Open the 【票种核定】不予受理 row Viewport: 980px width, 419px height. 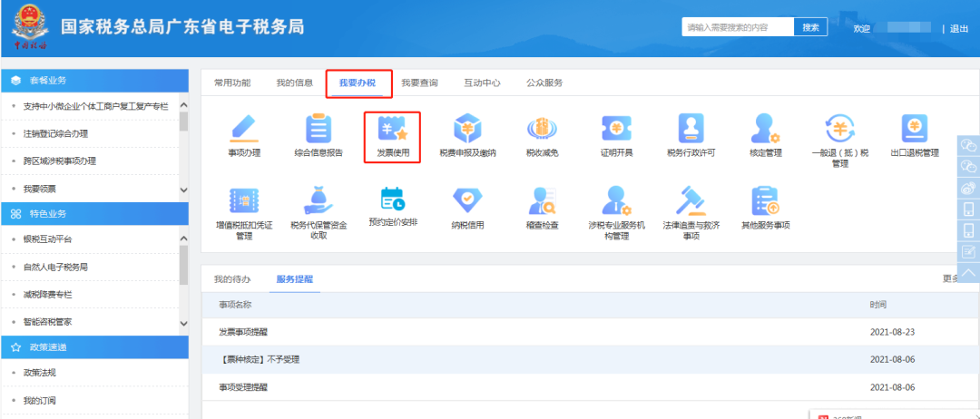click(x=590, y=360)
